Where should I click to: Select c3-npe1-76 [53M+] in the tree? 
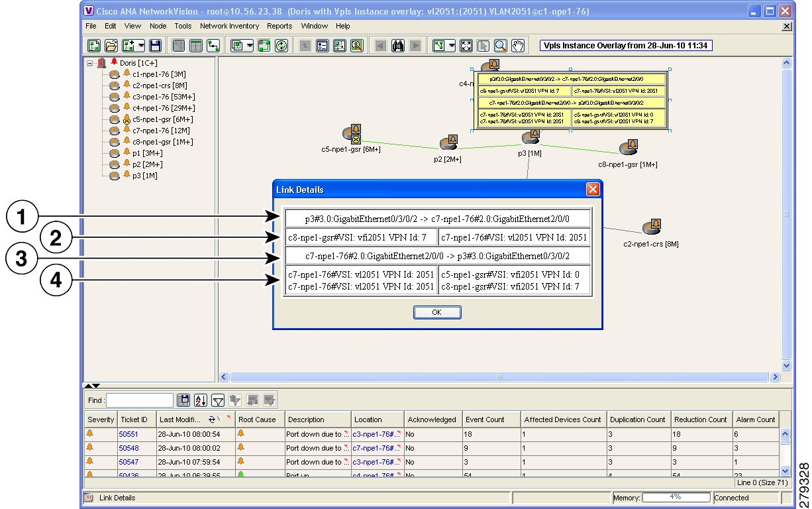pos(164,97)
